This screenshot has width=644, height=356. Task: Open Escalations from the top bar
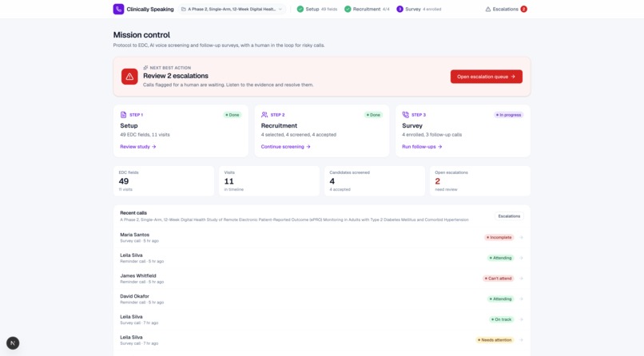pyautogui.click(x=506, y=9)
